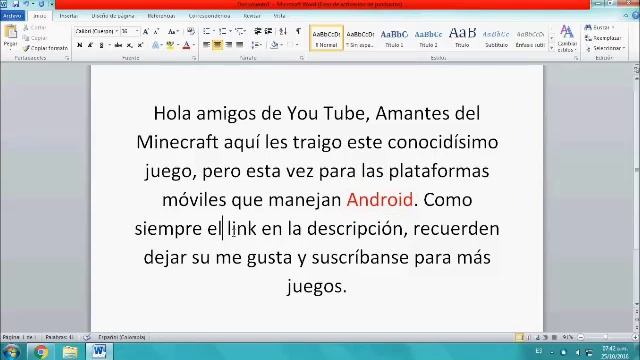Image resolution: width=640 pixels, height=360 pixels.
Task: Align paragraph text to the left
Action: point(207,45)
